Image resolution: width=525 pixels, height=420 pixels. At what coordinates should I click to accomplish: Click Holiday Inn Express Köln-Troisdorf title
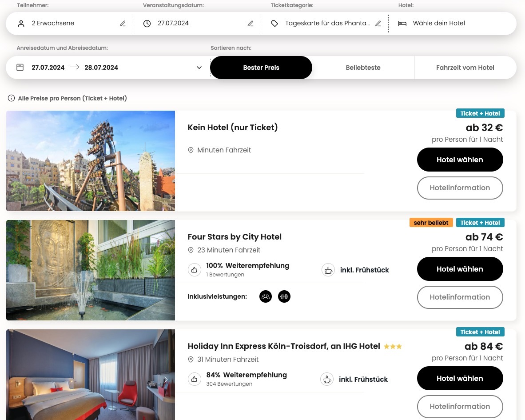coord(283,346)
